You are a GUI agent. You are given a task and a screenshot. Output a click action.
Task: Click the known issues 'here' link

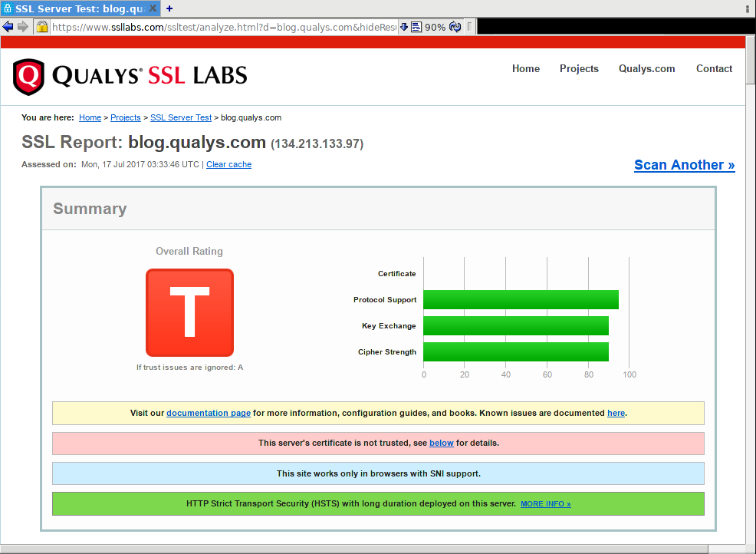click(x=616, y=413)
